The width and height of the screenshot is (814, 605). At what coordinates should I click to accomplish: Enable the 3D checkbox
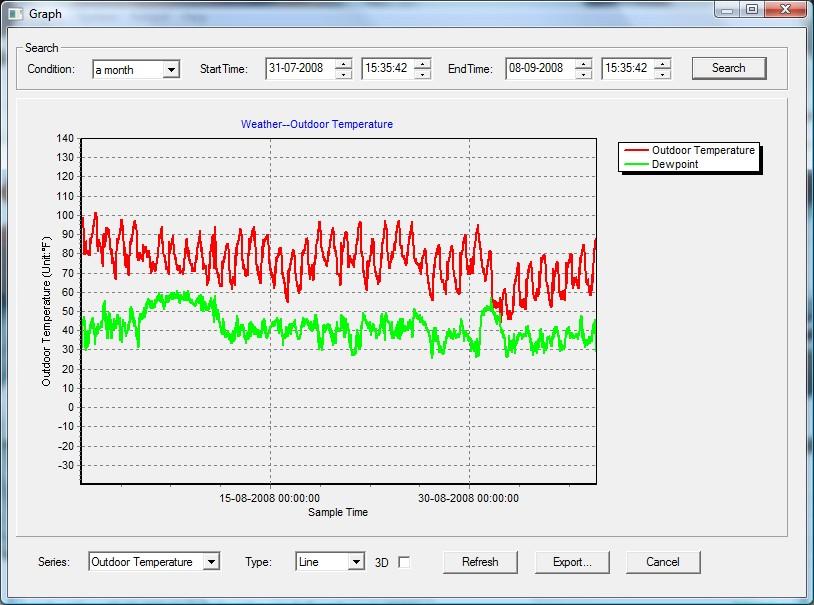404,562
